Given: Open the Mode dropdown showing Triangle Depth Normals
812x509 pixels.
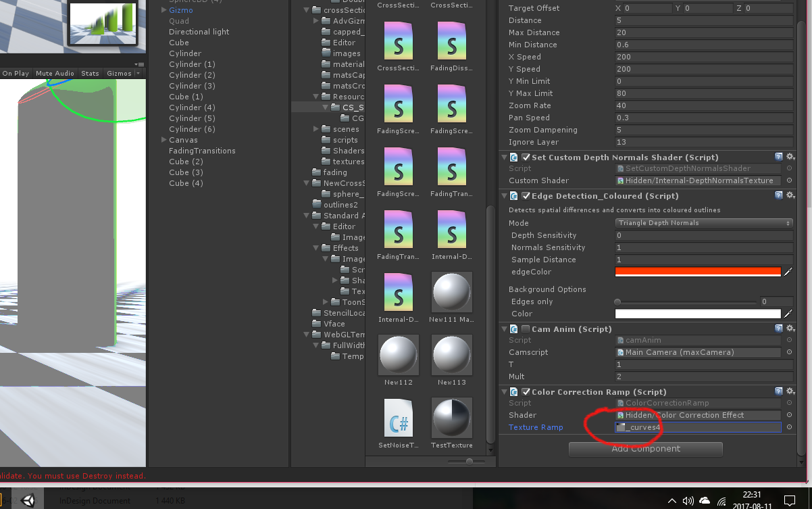Looking at the screenshot, I should pos(703,222).
